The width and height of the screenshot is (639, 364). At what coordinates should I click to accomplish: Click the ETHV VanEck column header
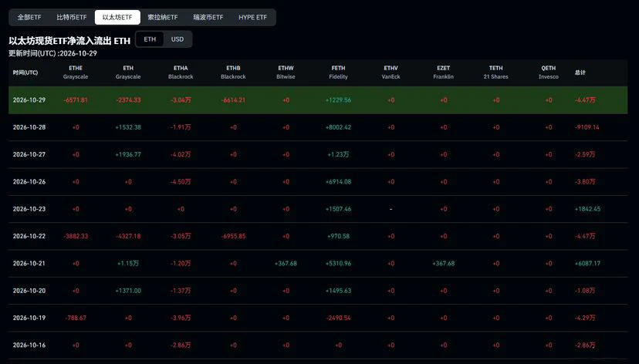(390, 72)
